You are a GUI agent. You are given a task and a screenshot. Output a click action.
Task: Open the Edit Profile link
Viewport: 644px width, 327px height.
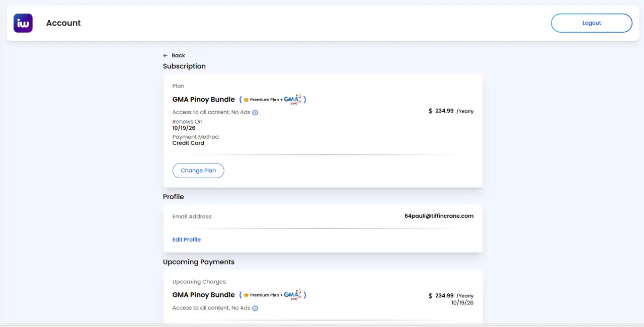point(187,239)
